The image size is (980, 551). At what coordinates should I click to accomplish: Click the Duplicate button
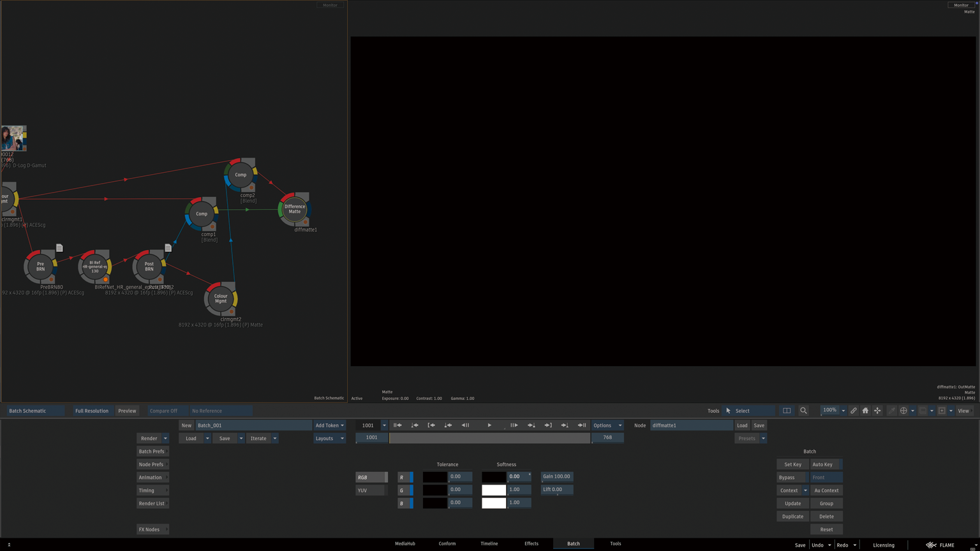(792, 517)
